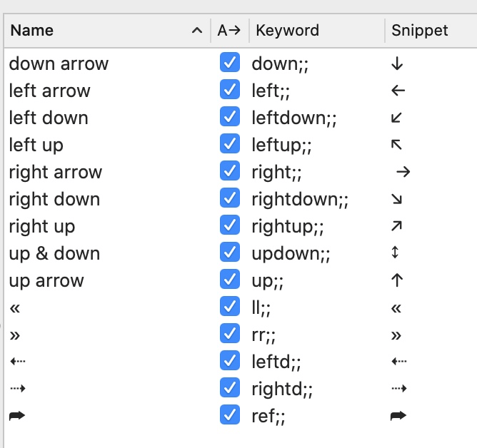Select the 'left up' snippet name
The image size is (477, 448).
tap(36, 146)
